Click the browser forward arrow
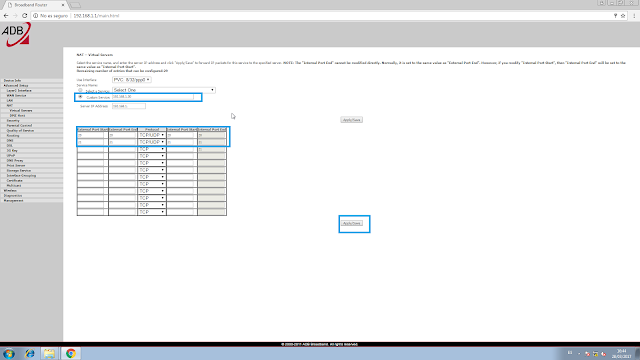640x360 pixels. click(15, 16)
